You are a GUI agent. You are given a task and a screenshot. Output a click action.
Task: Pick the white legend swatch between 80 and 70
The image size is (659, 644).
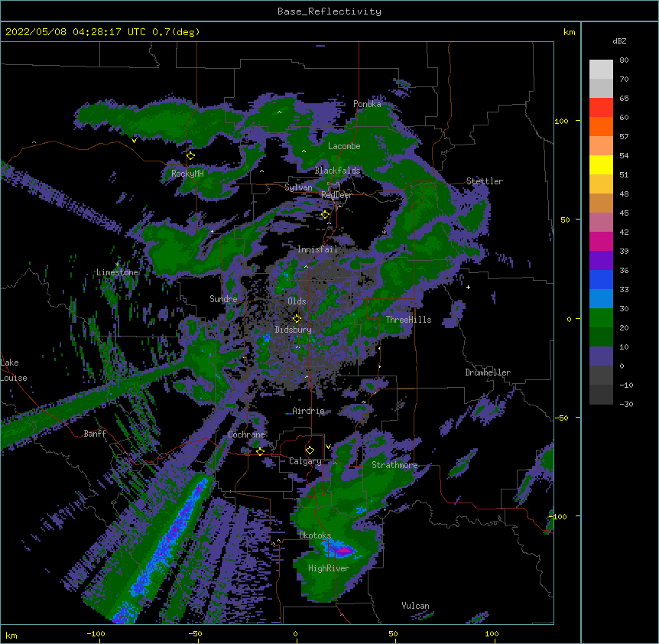point(601,70)
